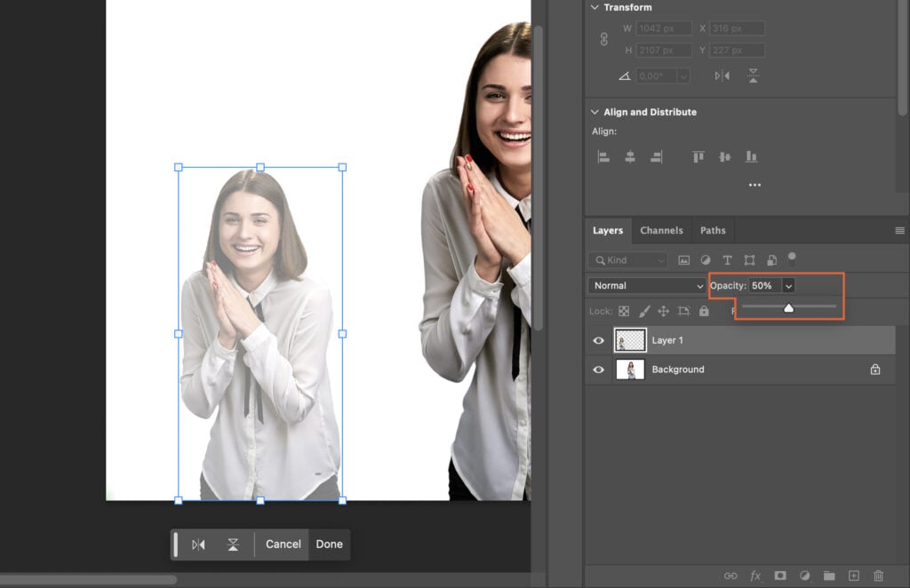
Task: Create a new group folder icon
Action: [830, 576]
